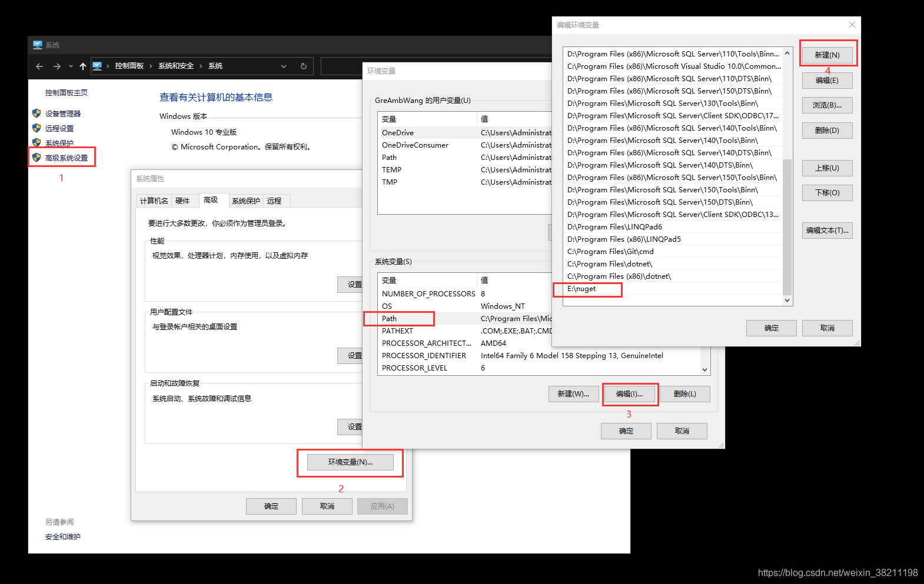Click 新建(N) in edit variable dialog
Screen dimensions: 924x584
[827, 55]
